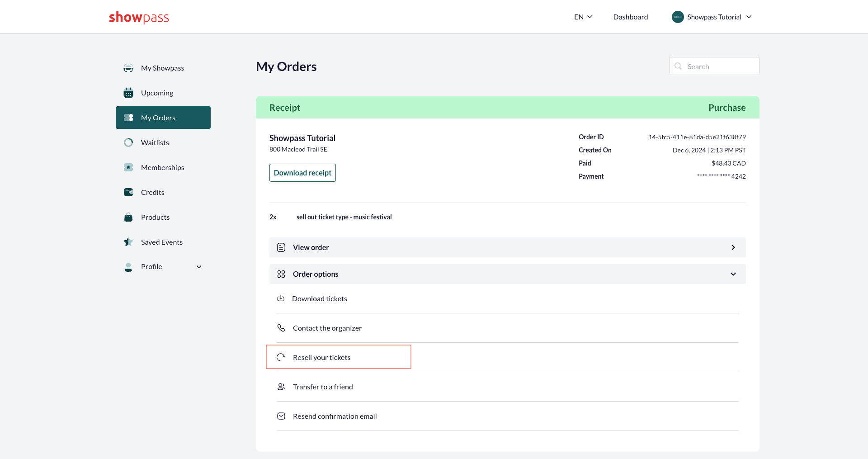Open the Memberships section
This screenshot has height=459, width=868.
click(163, 167)
